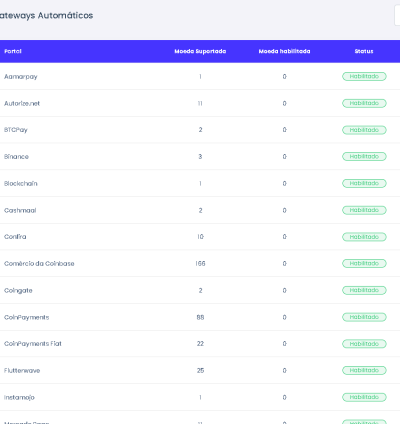Screen dimensions: 400x424
Task: Click the Habilitado badge in the Autorize.net row
Action: point(364,103)
